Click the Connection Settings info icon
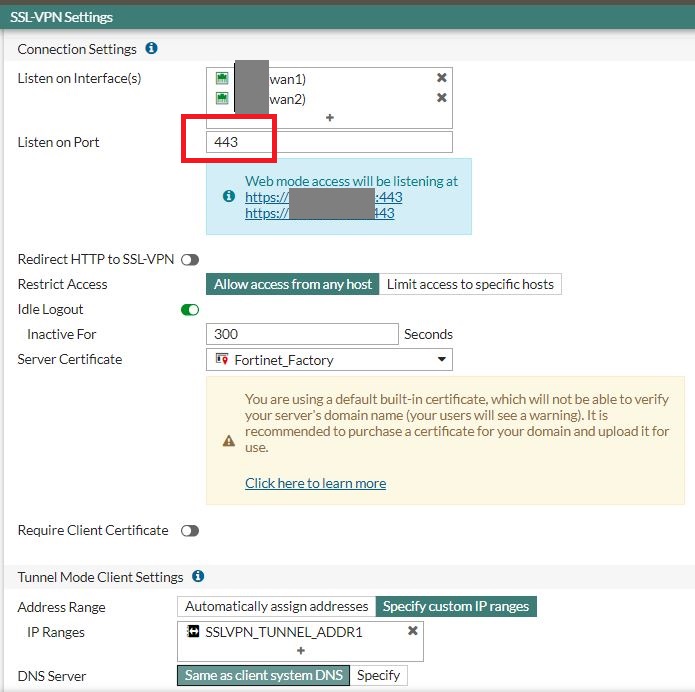The image size is (695, 692). coord(152,48)
